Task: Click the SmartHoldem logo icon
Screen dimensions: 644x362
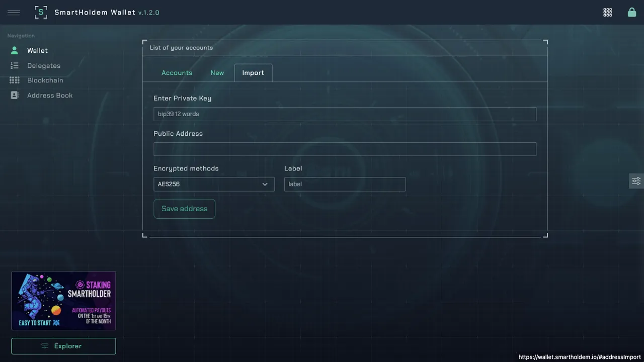Action: (41, 13)
